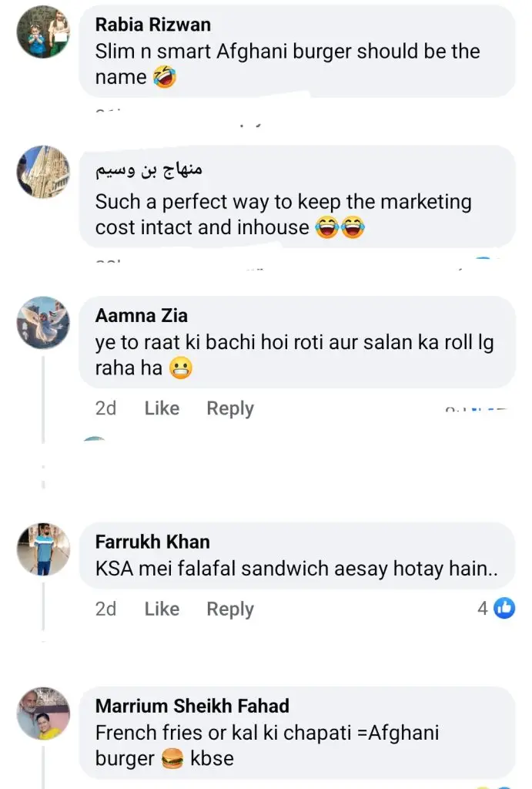Select the 'marketing cost intact' comment text
The width and height of the screenshot is (532, 789).
[x=283, y=215]
